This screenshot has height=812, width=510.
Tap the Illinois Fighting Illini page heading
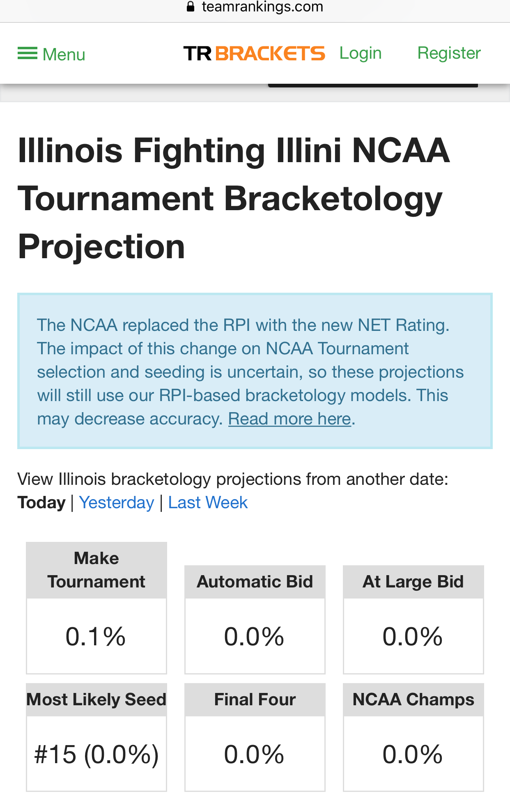coord(234,199)
